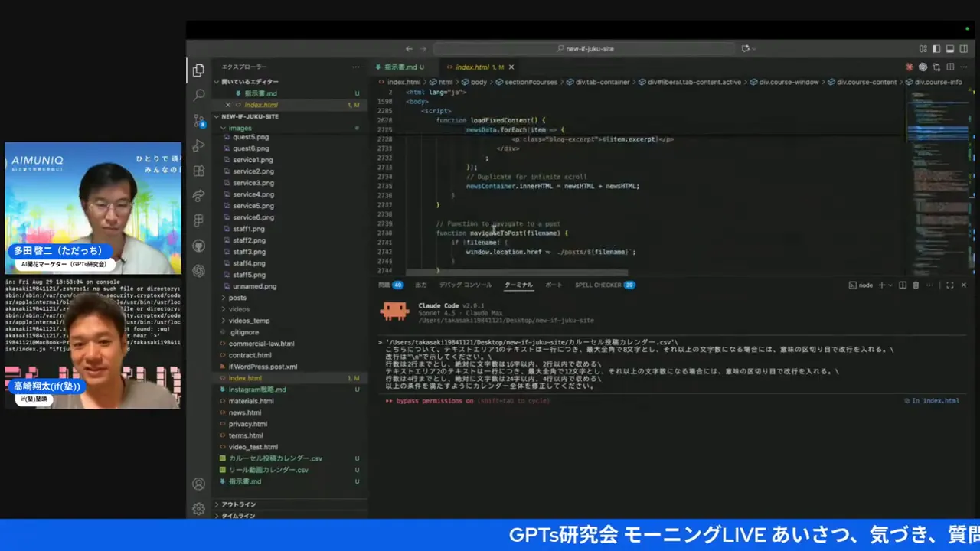The height and width of the screenshot is (551, 980).
Task: Click the Claude Code icon in editor toolbar
Action: pos(910,67)
